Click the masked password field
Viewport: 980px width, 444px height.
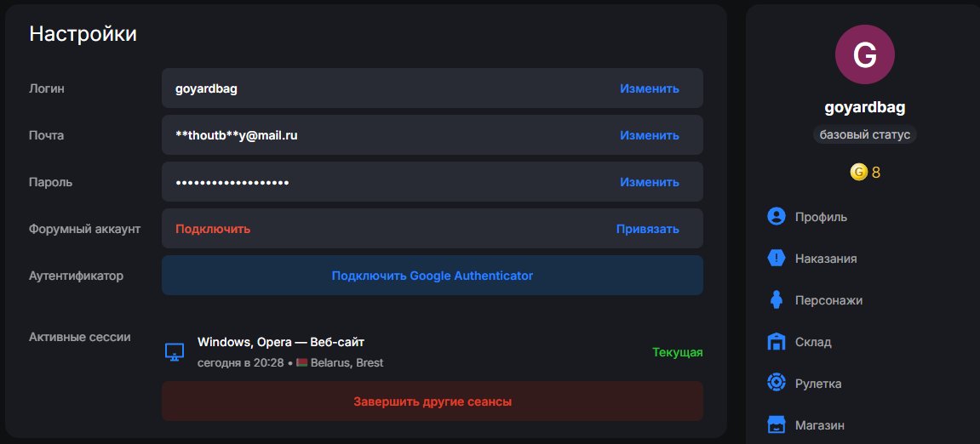coord(433,182)
